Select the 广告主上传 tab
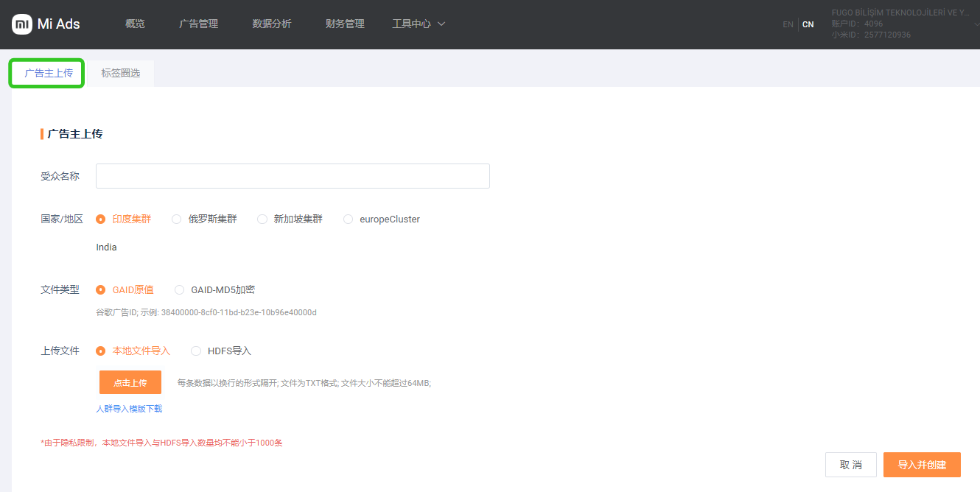The image size is (980, 492). click(x=48, y=73)
